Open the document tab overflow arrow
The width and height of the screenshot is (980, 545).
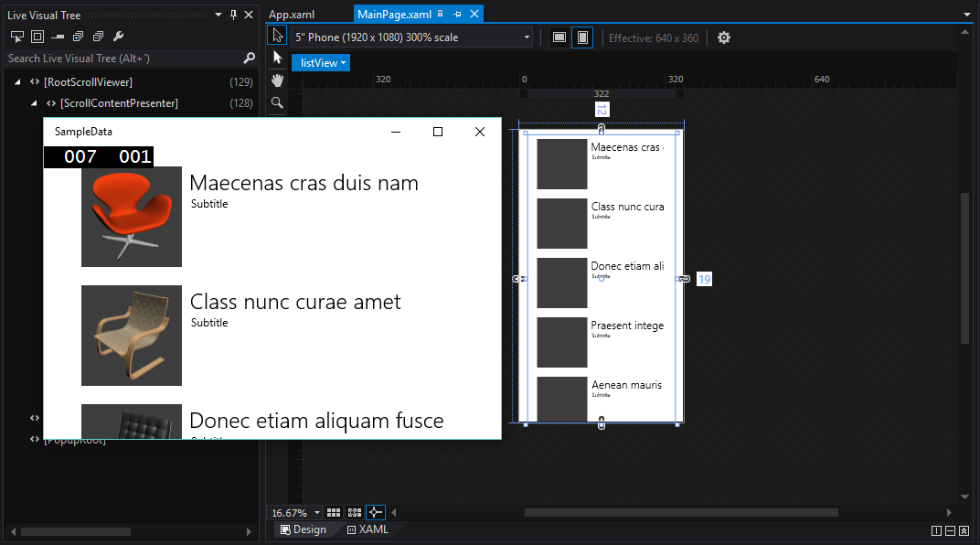(967, 15)
